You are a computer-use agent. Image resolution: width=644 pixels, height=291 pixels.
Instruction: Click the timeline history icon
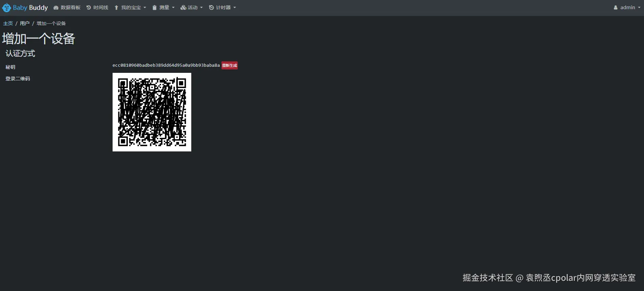pyautogui.click(x=89, y=7)
